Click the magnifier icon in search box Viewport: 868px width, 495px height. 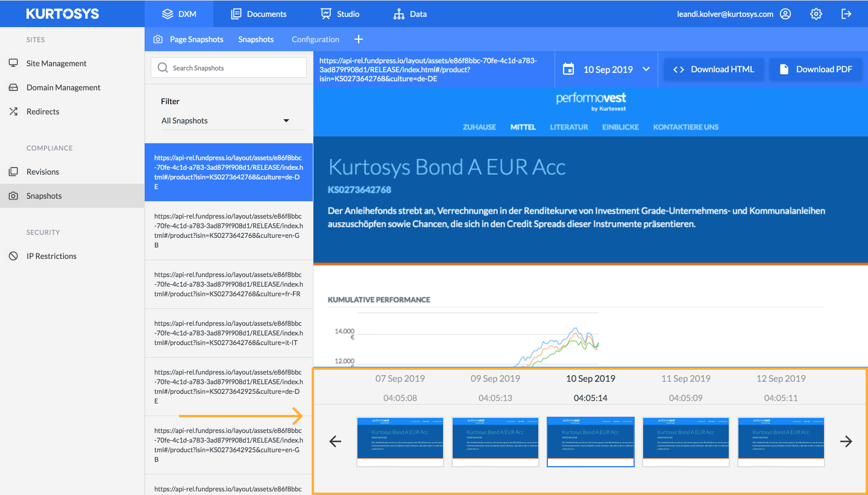(163, 68)
